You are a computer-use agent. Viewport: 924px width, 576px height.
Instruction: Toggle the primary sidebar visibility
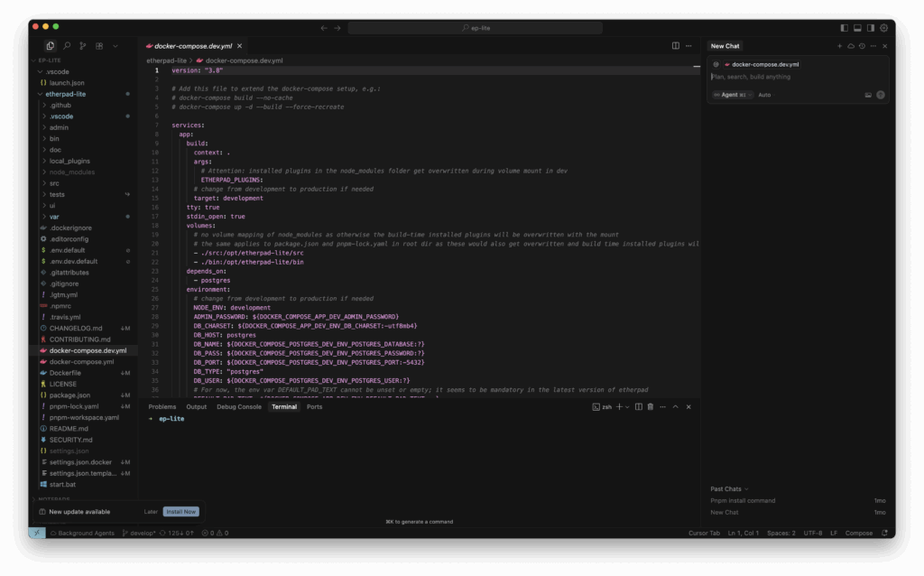click(845, 28)
